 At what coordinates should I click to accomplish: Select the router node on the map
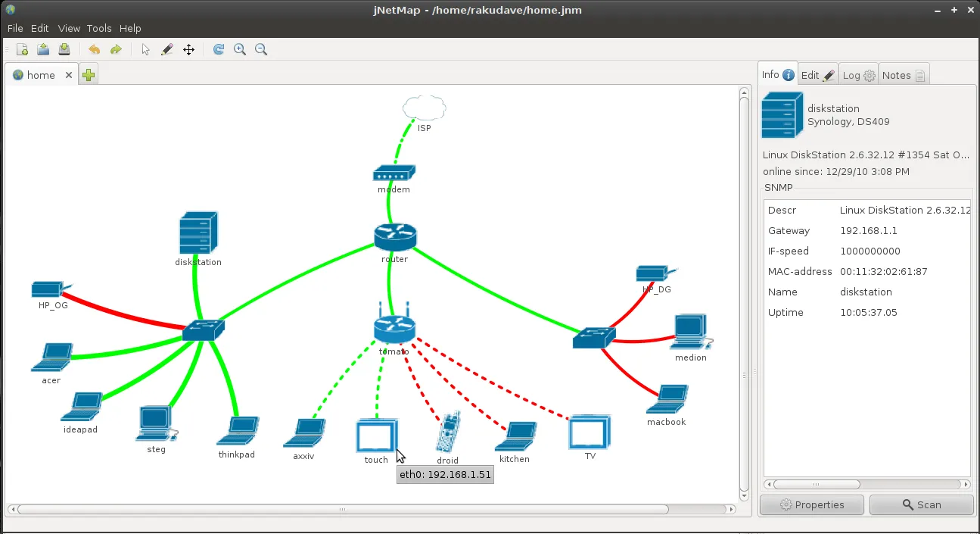(x=394, y=236)
